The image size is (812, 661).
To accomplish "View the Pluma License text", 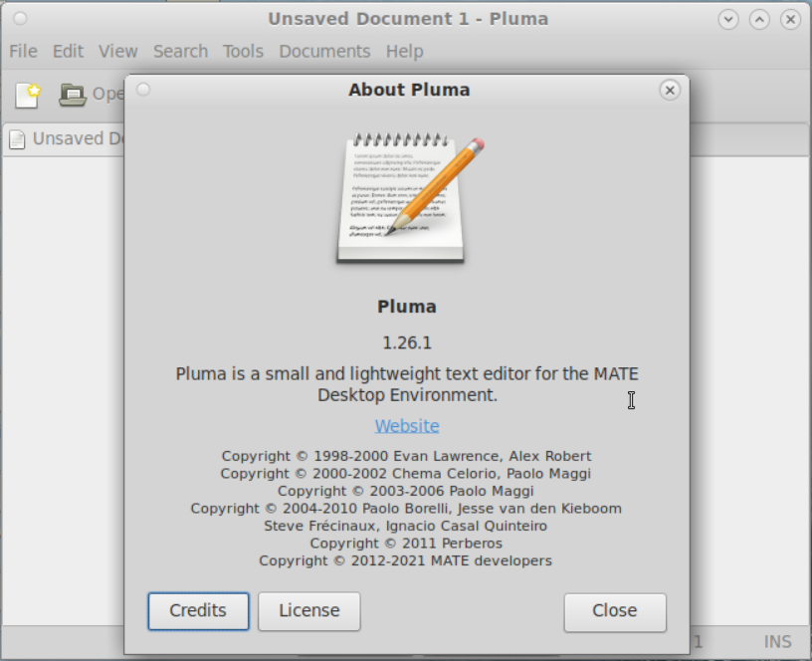I will [x=308, y=611].
